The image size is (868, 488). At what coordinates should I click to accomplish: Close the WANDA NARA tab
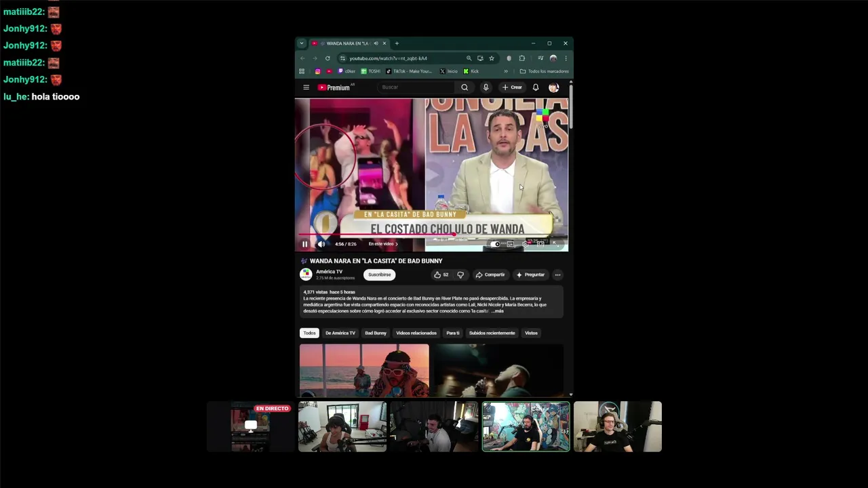click(x=384, y=43)
